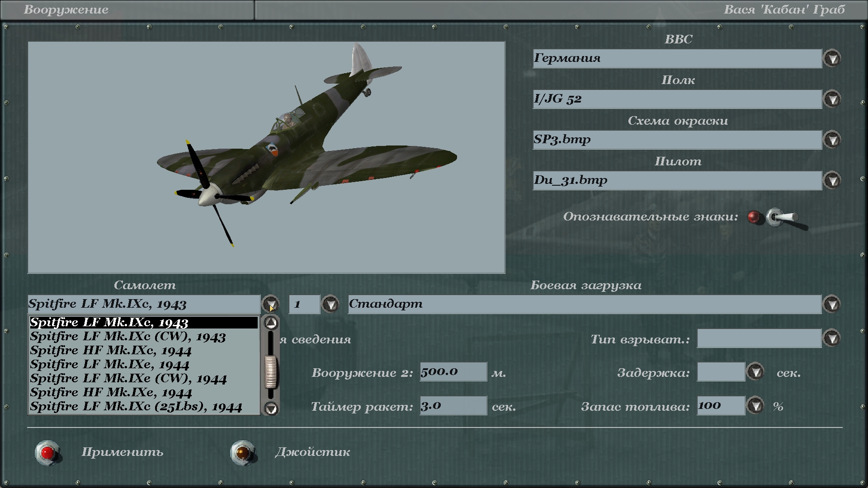This screenshot has height=488, width=868.
Task: Select Spitfire LF Mk.IXc (25Lbs), 1944
Action: pyautogui.click(x=144, y=407)
